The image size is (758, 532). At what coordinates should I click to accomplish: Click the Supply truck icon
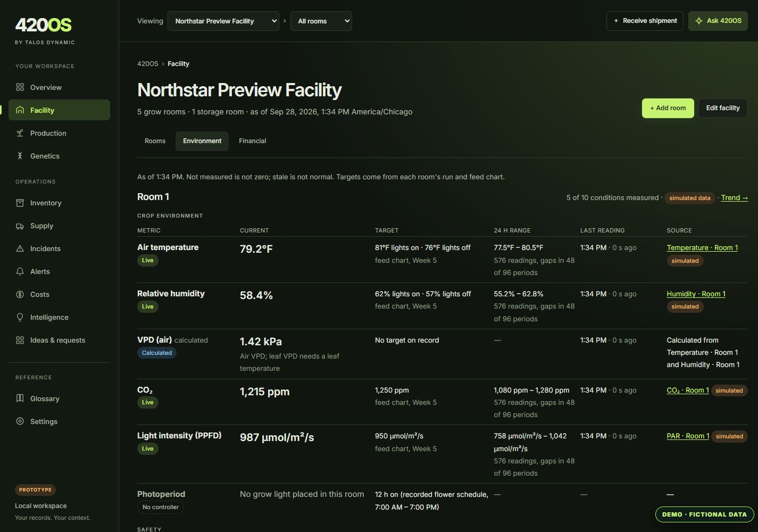[20, 226]
